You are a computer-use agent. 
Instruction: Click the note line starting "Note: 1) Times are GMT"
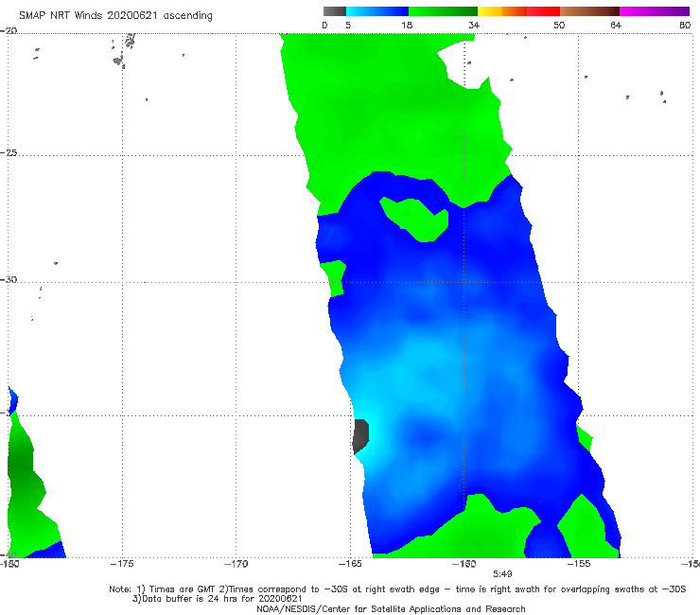pyautogui.click(x=397, y=589)
